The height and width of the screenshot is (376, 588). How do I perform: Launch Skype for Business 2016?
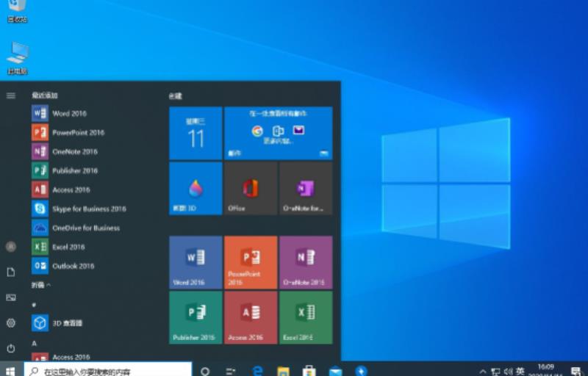coord(86,209)
